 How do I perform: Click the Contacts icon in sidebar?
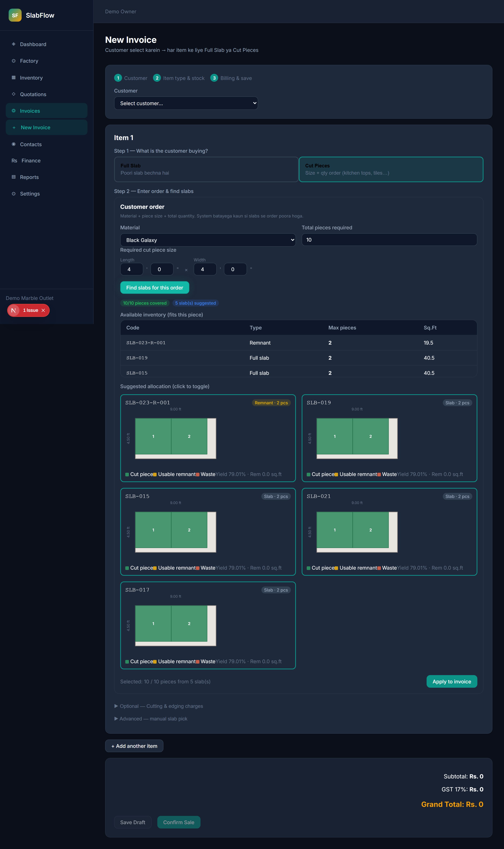tap(13, 144)
